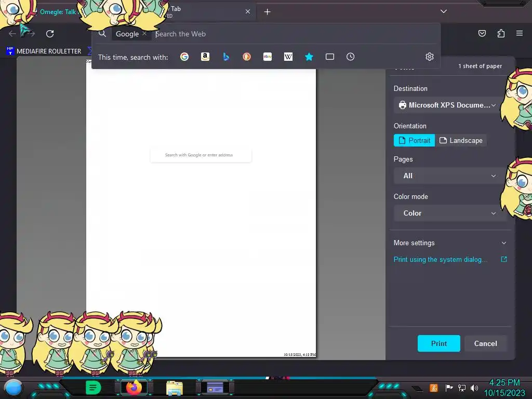532x399 pixels.
Task: Open the Firefox hamburger menu
Action: tap(520, 33)
